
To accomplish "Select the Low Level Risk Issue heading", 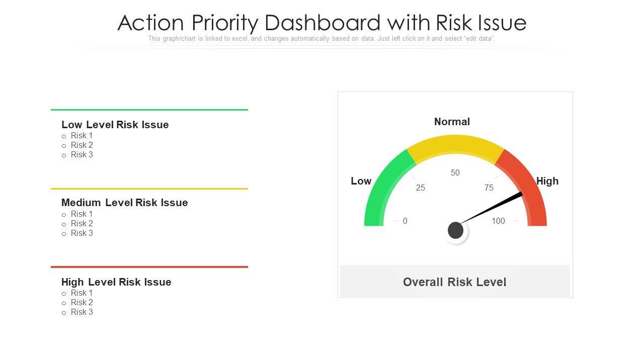I will tap(115, 125).
